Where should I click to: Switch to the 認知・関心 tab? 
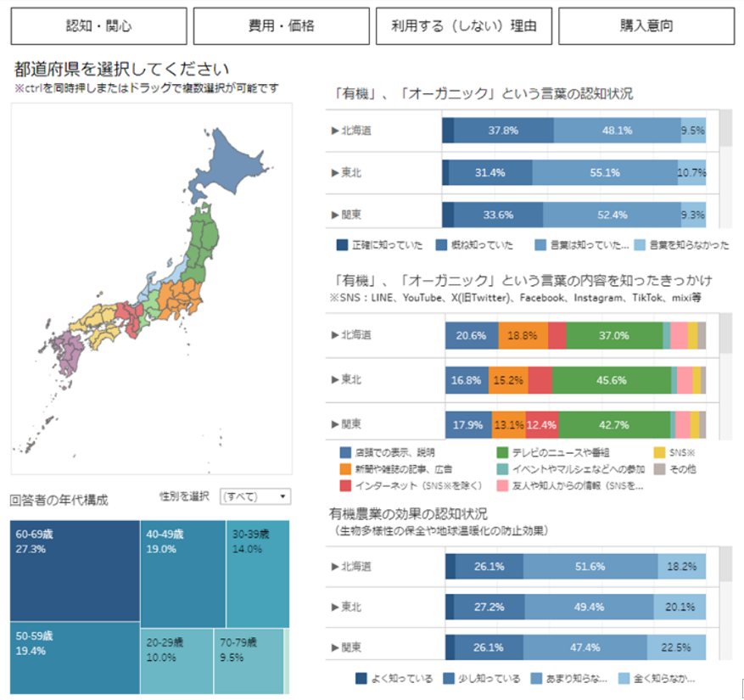point(98,25)
